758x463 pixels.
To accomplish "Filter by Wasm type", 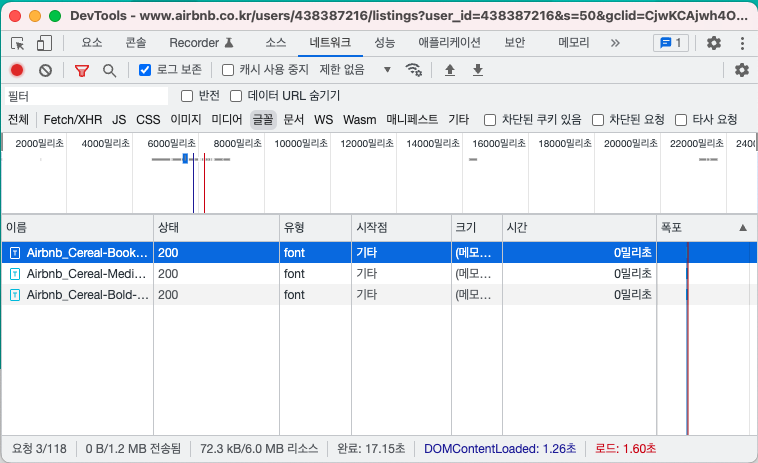I will [360, 120].
